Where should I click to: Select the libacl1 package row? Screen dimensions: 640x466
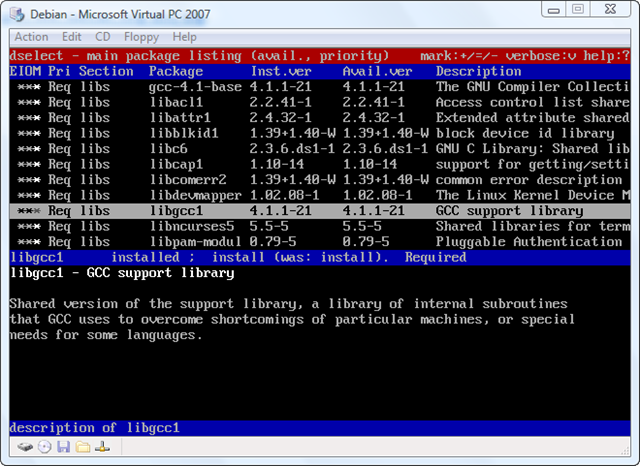(x=320, y=102)
